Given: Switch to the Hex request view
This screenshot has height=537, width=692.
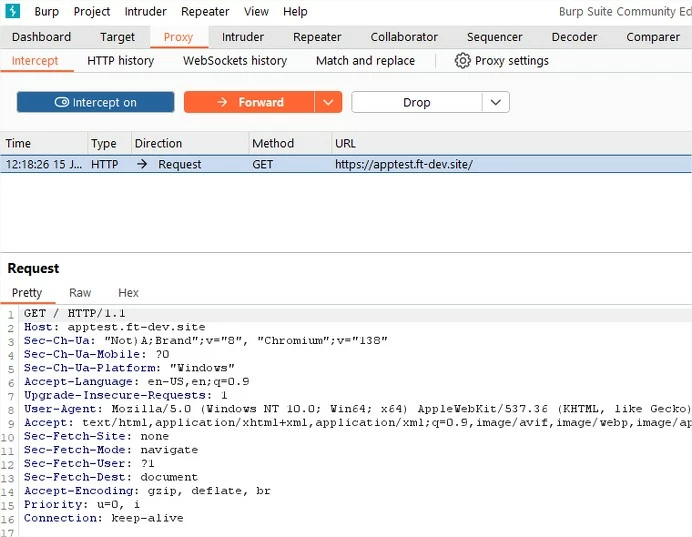Looking at the screenshot, I should (x=128, y=293).
